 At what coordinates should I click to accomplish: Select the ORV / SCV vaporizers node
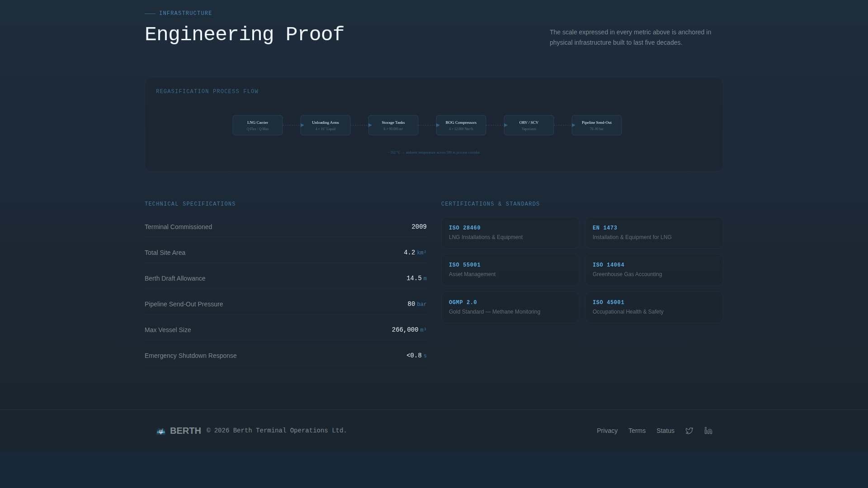coord(528,125)
